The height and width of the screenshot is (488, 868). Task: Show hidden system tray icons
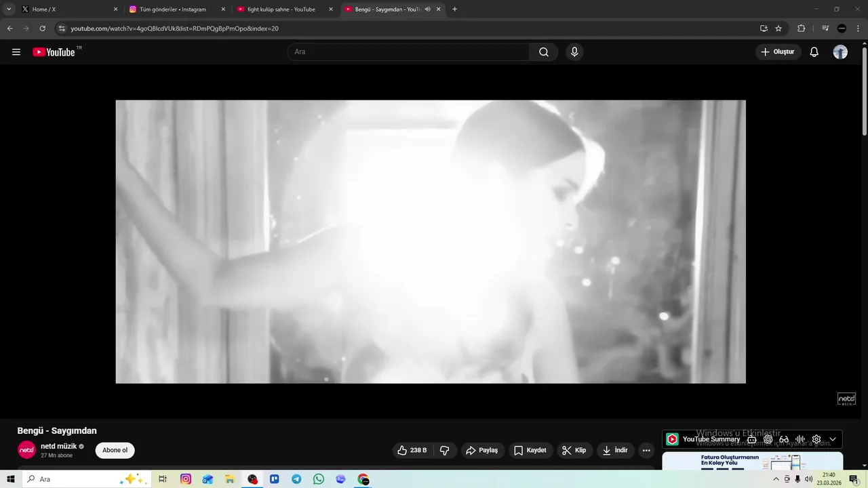click(x=776, y=479)
